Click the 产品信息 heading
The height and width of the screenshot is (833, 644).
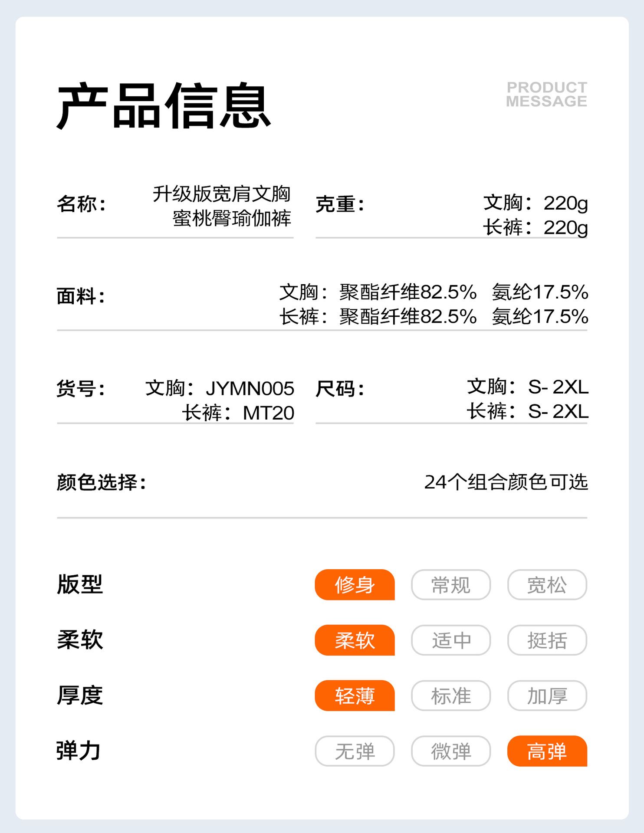(x=164, y=106)
